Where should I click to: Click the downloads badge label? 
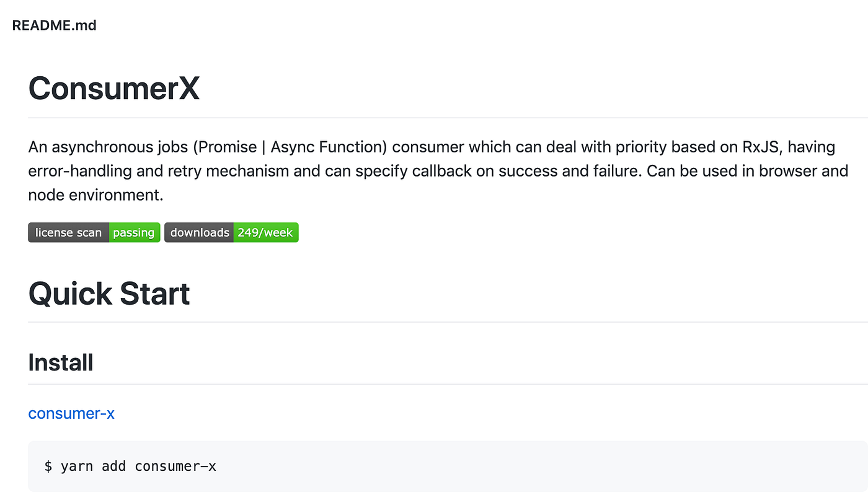[x=199, y=233]
